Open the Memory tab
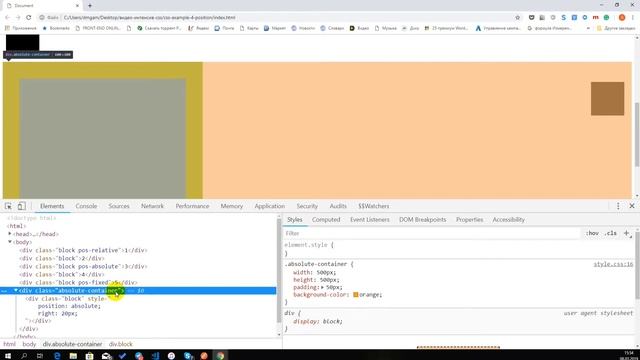 [231, 206]
